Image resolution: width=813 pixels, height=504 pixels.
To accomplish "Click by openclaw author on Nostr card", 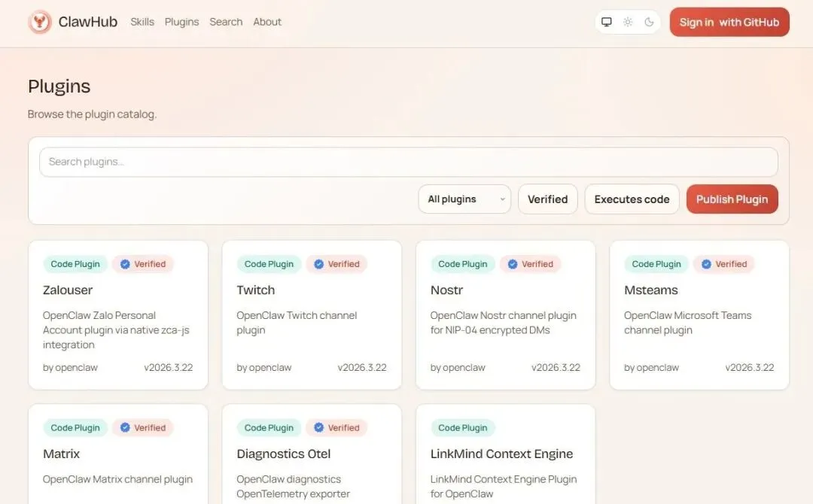I will pos(458,367).
